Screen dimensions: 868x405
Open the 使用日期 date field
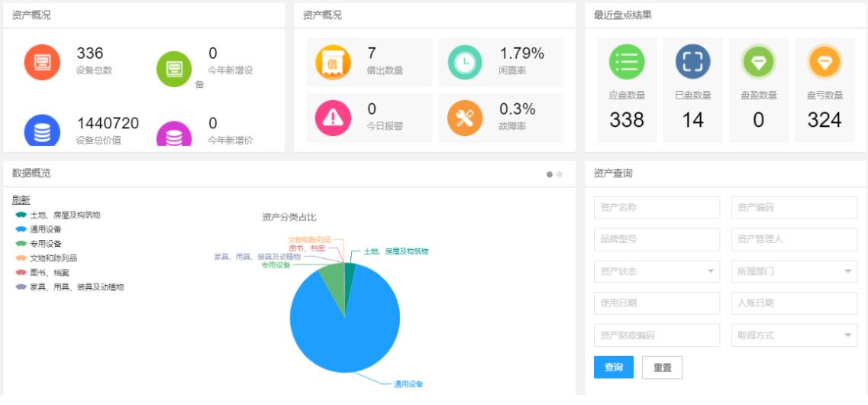coord(657,303)
